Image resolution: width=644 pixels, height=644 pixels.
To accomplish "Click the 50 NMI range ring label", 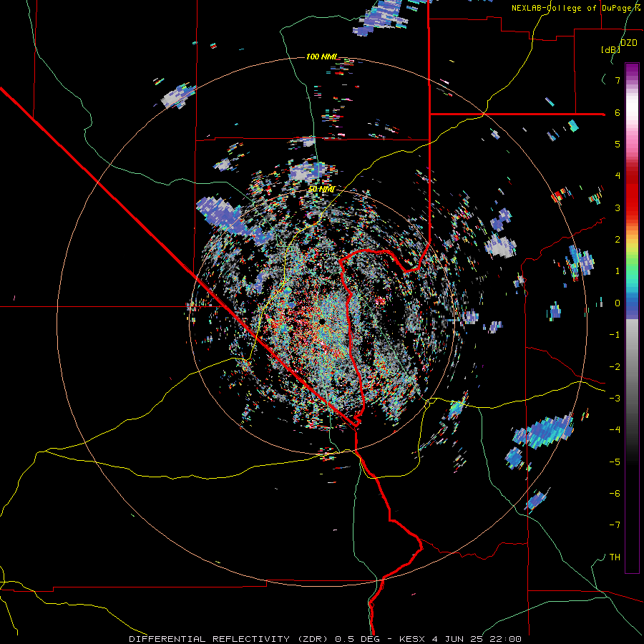I will (321, 189).
